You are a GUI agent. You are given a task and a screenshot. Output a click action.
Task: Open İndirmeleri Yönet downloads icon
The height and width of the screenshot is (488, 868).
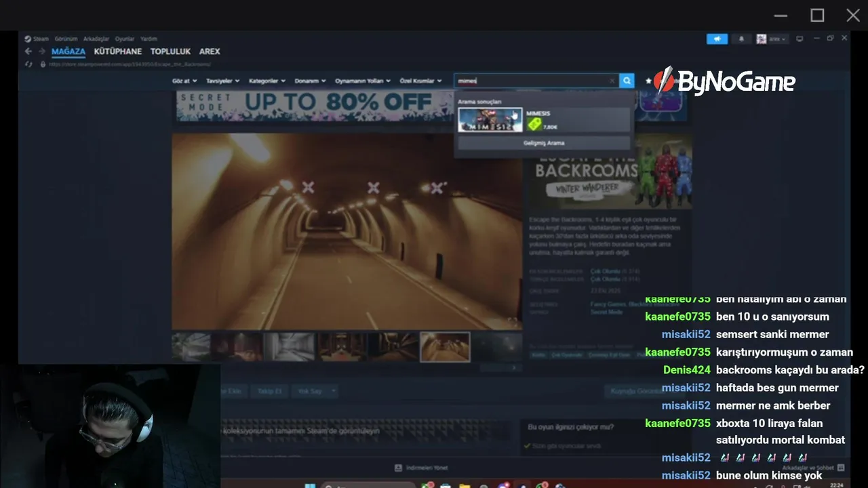coord(399,468)
